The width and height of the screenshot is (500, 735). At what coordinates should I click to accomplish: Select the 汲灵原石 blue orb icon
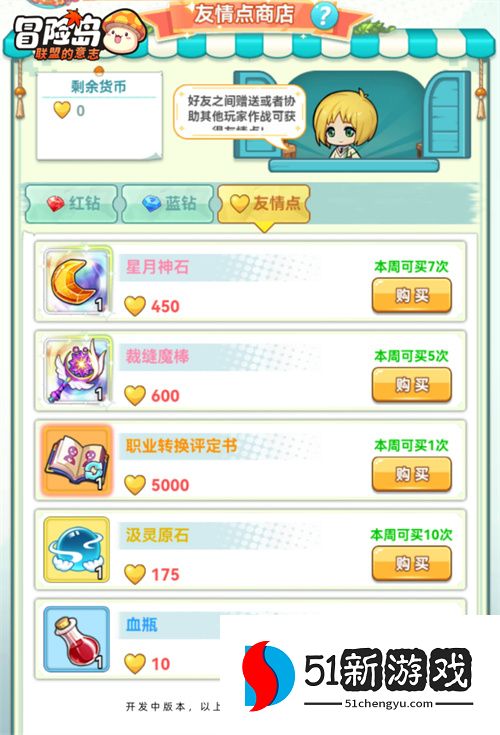(76, 549)
